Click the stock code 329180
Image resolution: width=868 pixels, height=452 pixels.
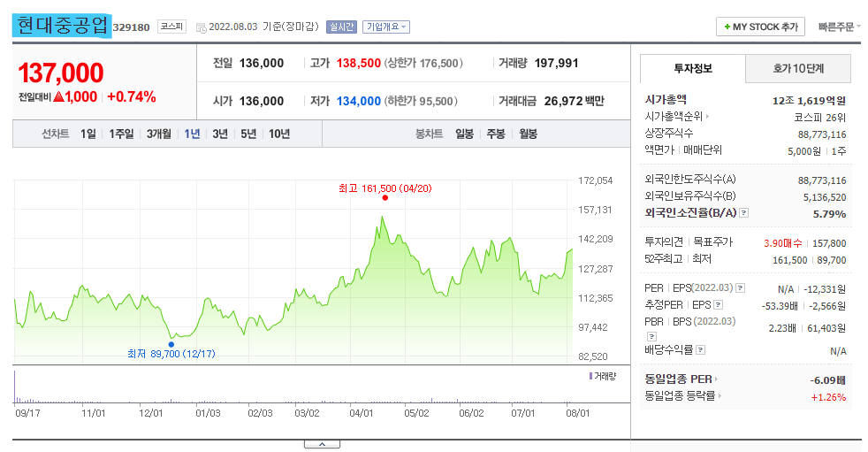coord(131,27)
